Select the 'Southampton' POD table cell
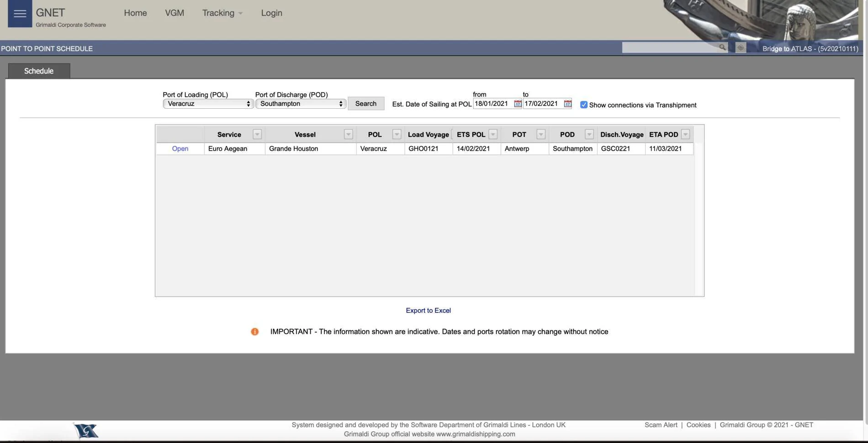This screenshot has height=443, width=868. [x=573, y=148]
